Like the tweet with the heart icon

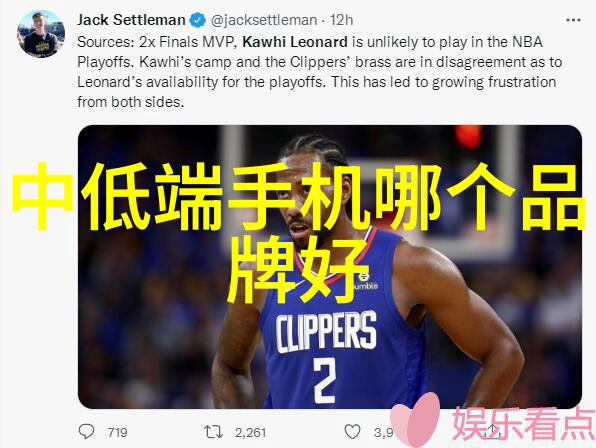[x=352, y=432]
